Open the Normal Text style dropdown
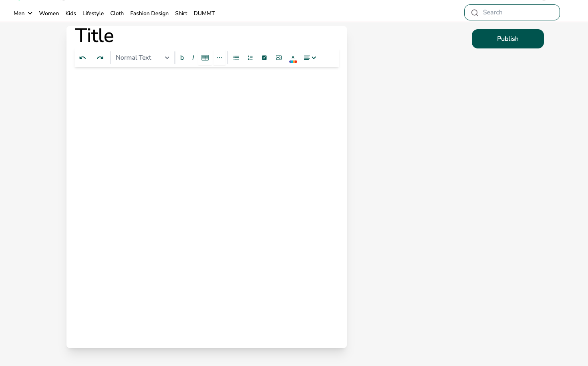This screenshot has height=366, width=588. 143,58
